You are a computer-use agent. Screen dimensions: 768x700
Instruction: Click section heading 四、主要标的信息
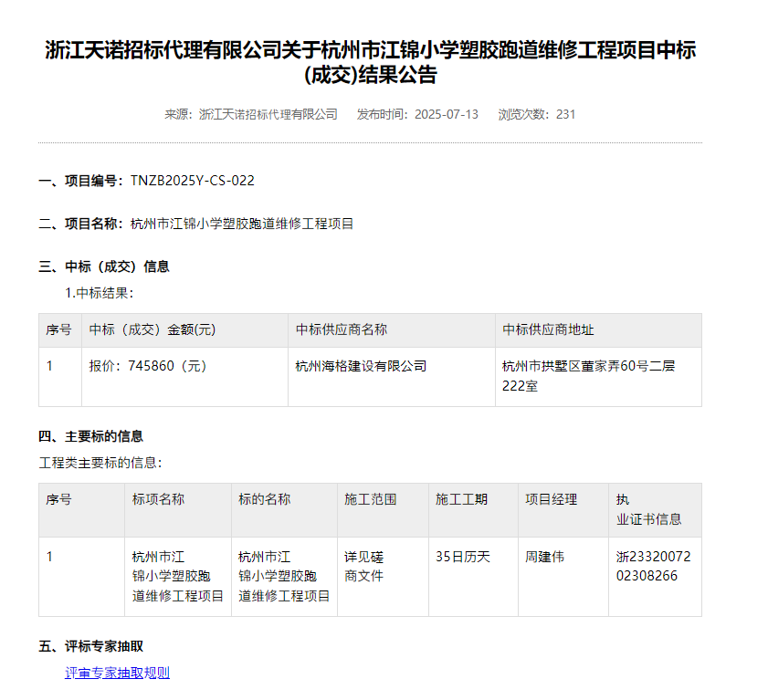(88, 436)
